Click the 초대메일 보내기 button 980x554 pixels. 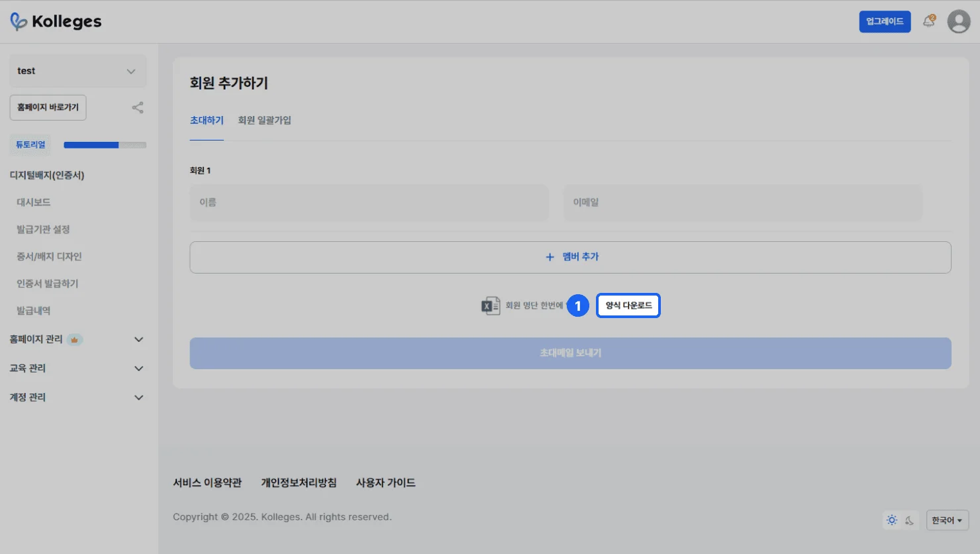click(x=571, y=353)
